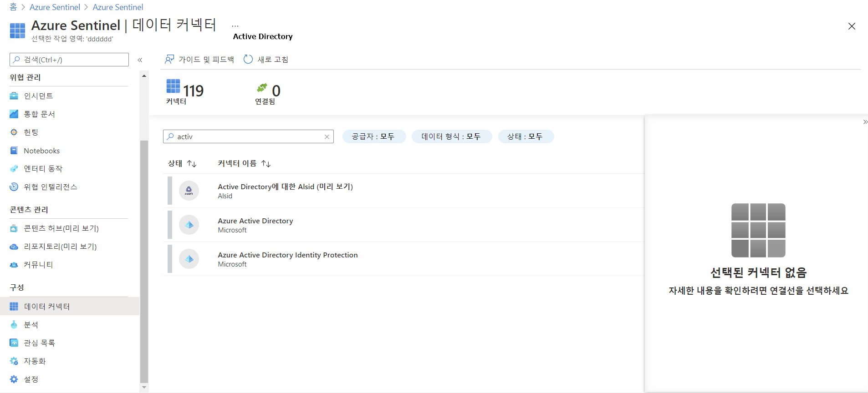Open 위협 인텔리전스 menu item
Viewport: 868px width, 393px height.
point(50,187)
